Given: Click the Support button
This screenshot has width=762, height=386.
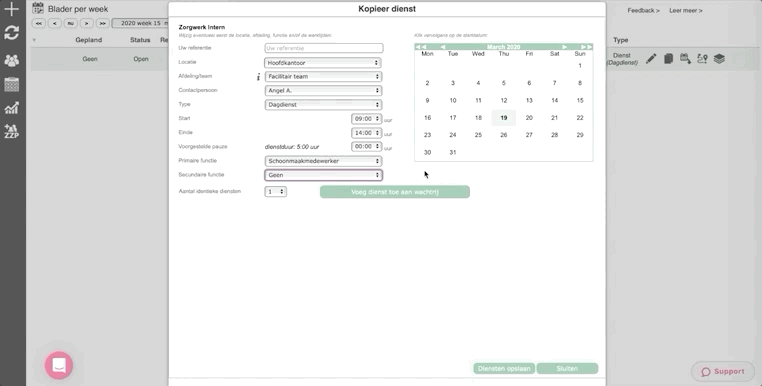Looking at the screenshot, I should tap(723, 371).
